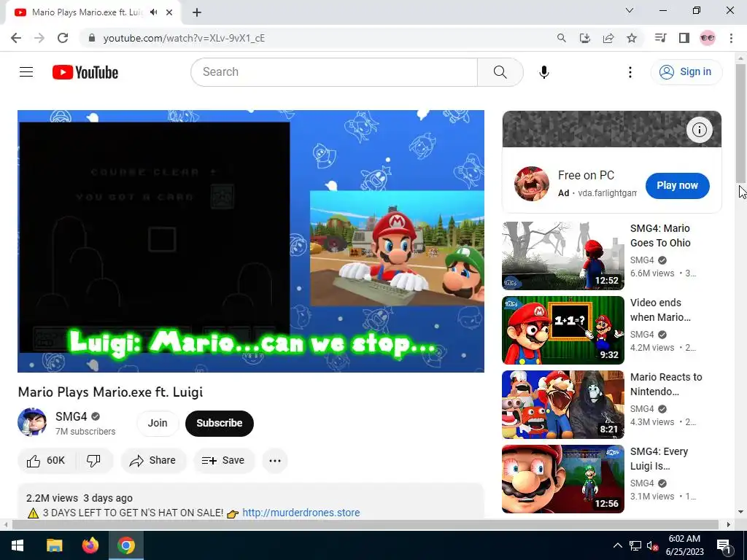Image resolution: width=747 pixels, height=560 pixels.
Task: Reload the page with refresh icon
Action: point(63,38)
